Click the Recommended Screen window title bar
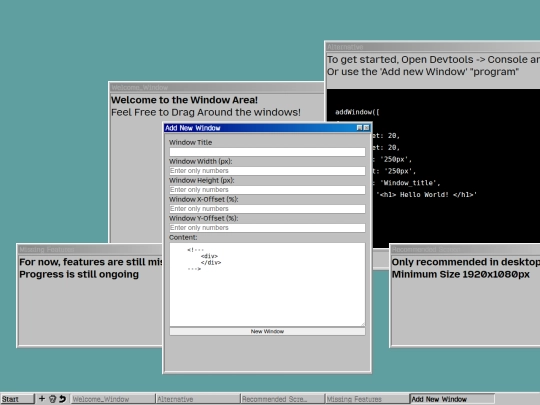The width and height of the screenshot is (540, 405). click(465, 249)
